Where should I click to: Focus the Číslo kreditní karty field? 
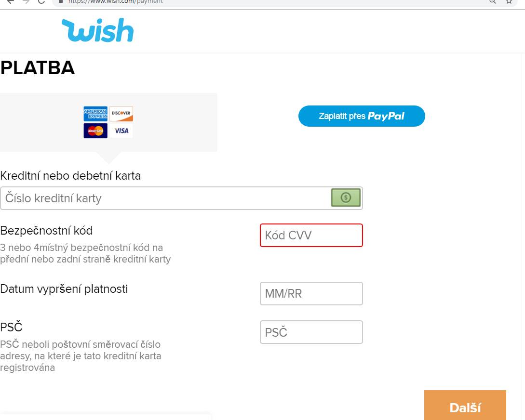(181, 198)
